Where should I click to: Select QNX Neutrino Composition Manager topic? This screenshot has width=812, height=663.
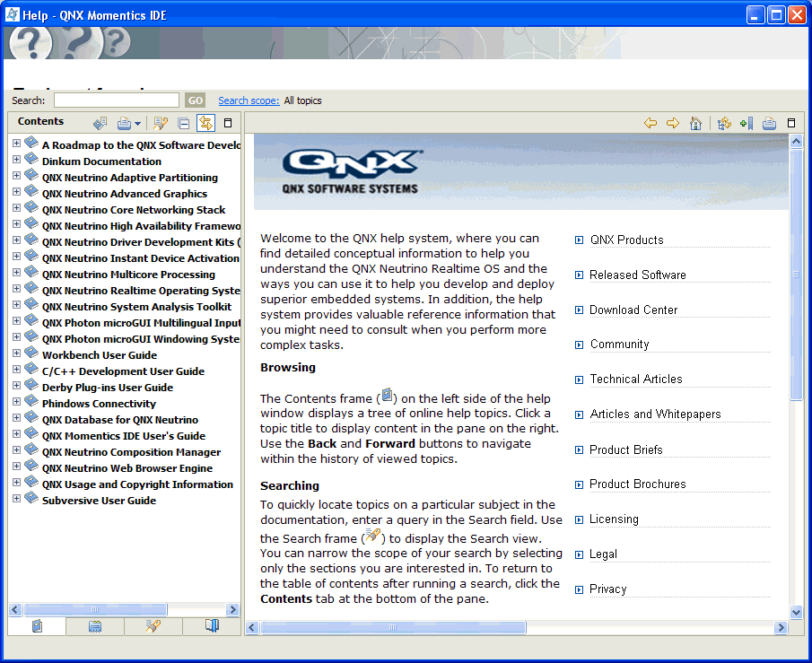coord(132,451)
